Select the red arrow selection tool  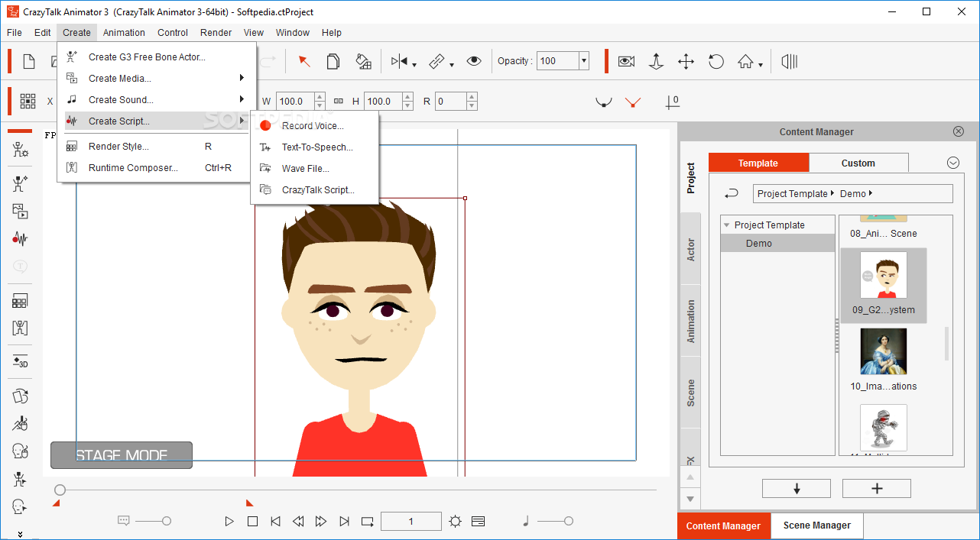(304, 61)
